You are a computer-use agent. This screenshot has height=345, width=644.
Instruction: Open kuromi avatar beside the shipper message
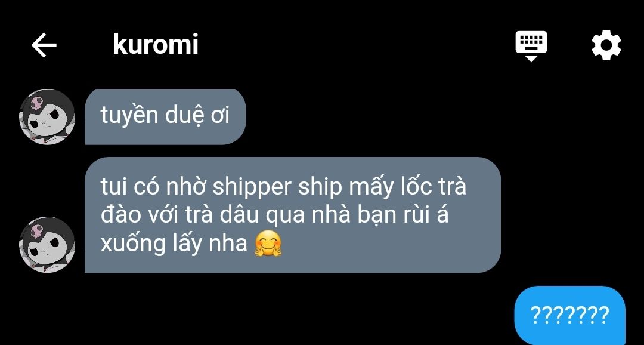(47, 245)
